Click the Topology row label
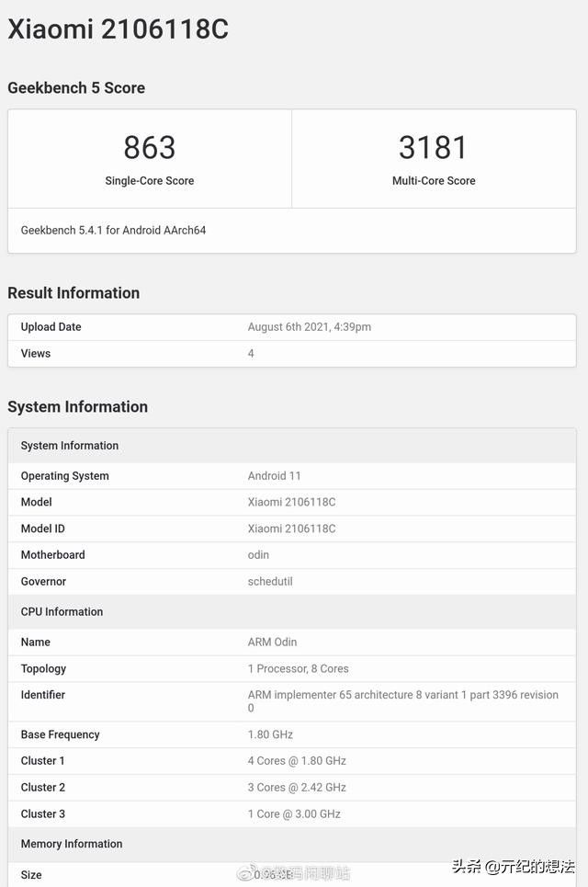588x887 pixels. (43, 668)
